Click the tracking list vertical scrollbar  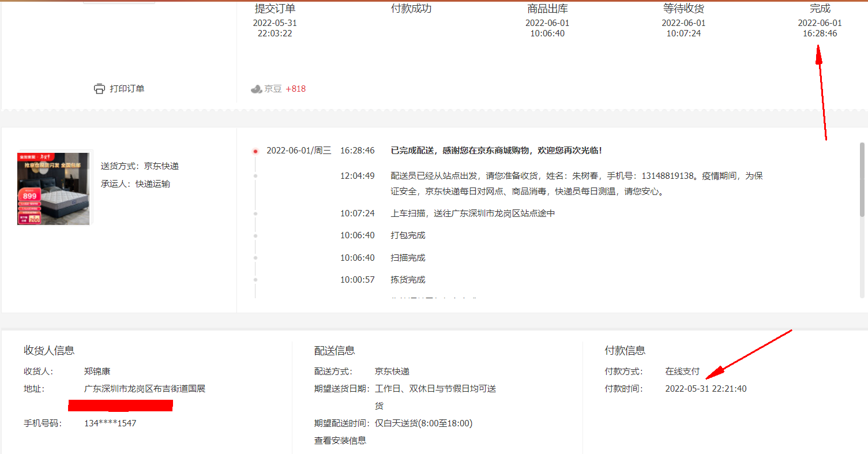coord(862,180)
